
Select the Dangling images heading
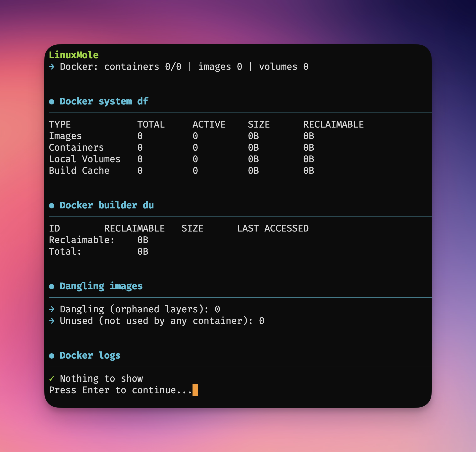pyautogui.click(x=101, y=286)
